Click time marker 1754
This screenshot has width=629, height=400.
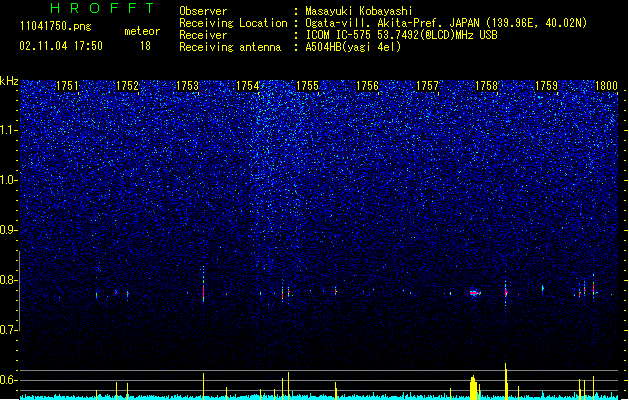coord(248,86)
